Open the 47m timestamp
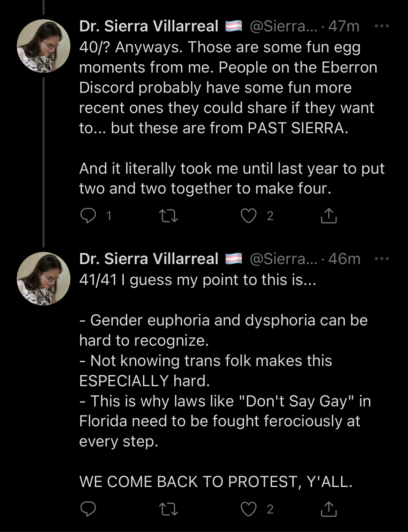Screen dimensions: 408x532 344,26
